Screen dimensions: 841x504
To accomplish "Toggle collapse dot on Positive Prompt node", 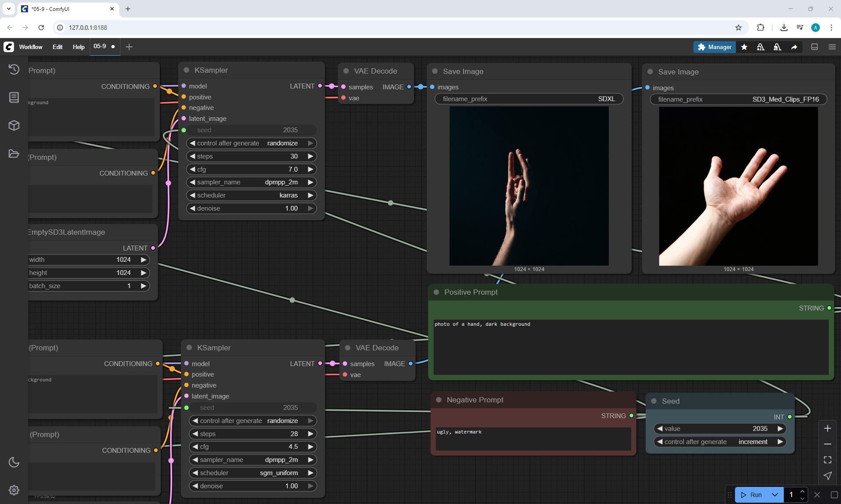I will coord(436,292).
